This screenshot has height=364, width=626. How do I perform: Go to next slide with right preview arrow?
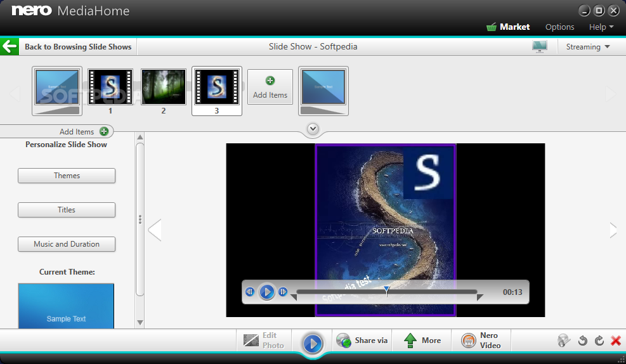[613, 230]
